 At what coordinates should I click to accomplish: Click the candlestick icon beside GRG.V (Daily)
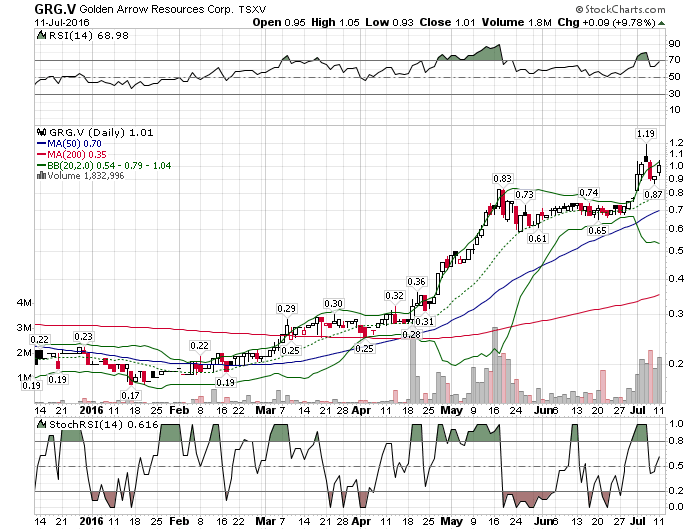[x=42, y=132]
